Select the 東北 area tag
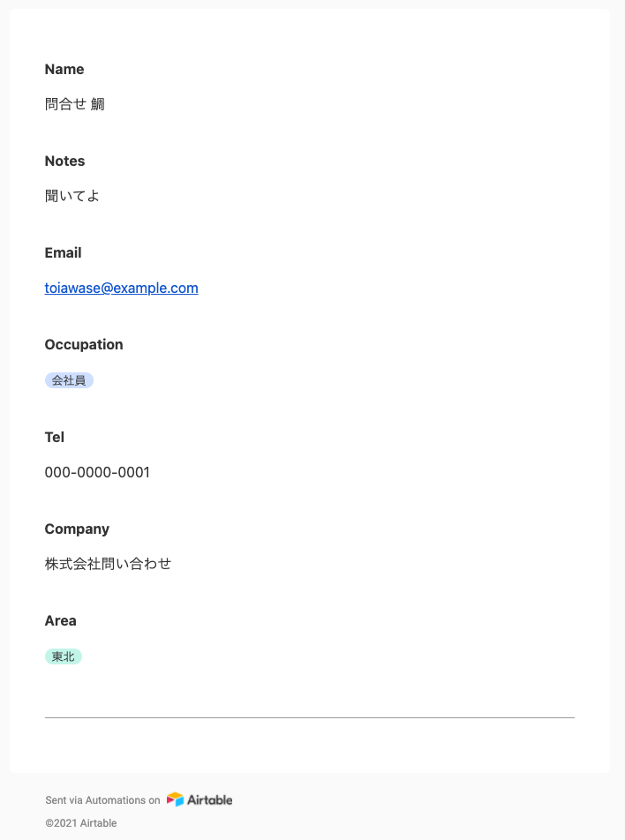 [x=64, y=656]
